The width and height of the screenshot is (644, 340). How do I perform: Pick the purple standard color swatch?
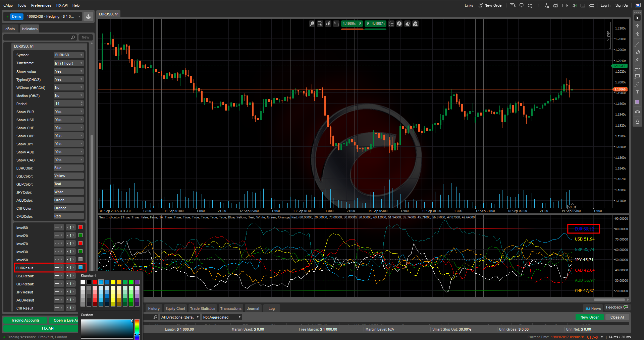click(137, 282)
